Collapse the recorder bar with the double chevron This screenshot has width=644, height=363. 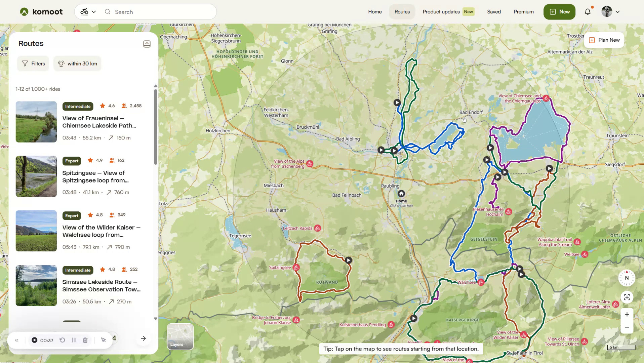click(16, 340)
